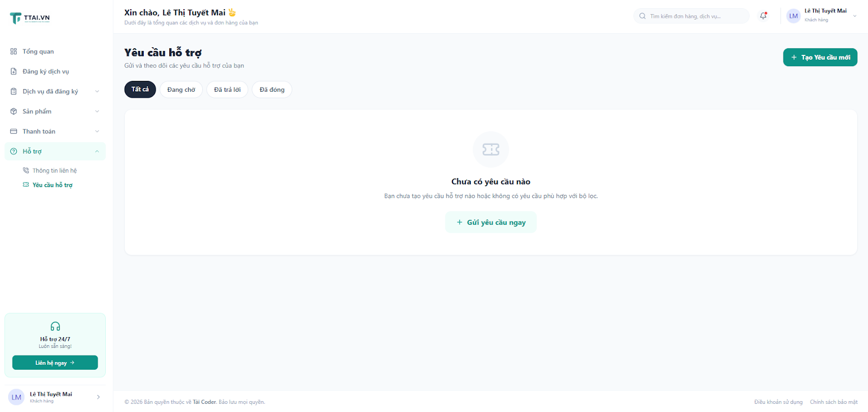Open sidebar profile chevron for Lê Thị Tuyết Mai
The height and width of the screenshot is (412, 868).
tap(98, 397)
